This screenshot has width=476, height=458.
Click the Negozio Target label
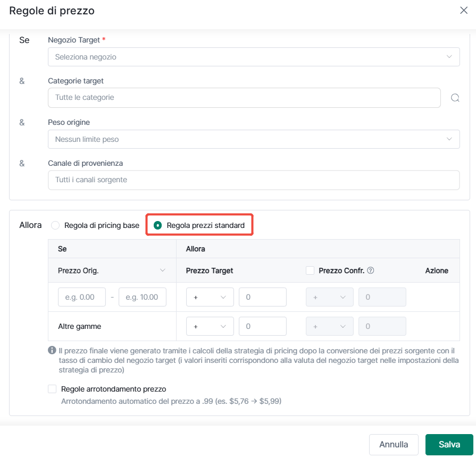pos(74,40)
